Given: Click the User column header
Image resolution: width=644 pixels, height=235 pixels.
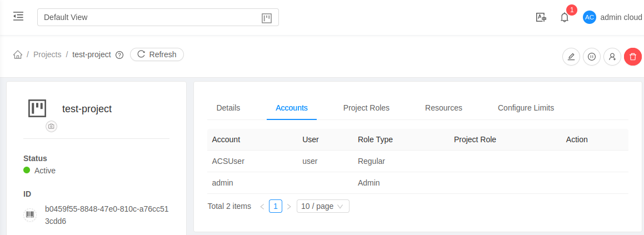Looking at the screenshot, I should (311, 139).
